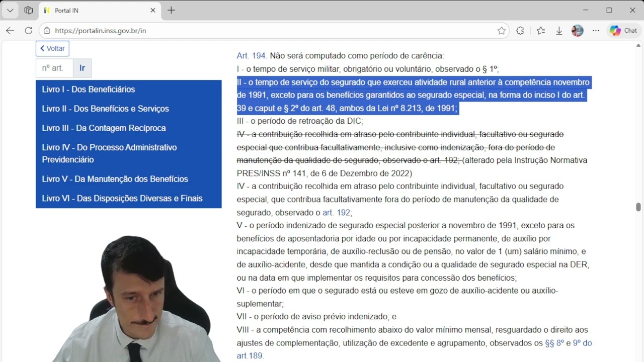Click item V about período indenizado

413,251
